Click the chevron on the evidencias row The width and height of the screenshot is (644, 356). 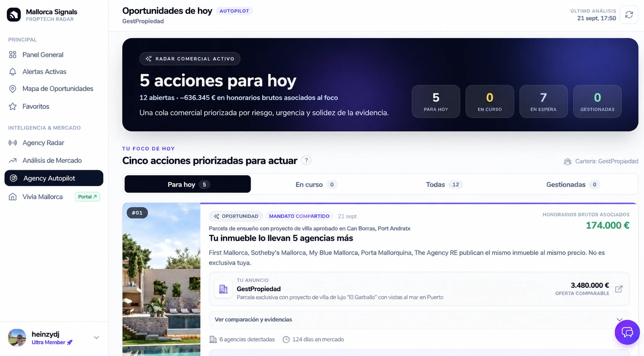click(619, 320)
